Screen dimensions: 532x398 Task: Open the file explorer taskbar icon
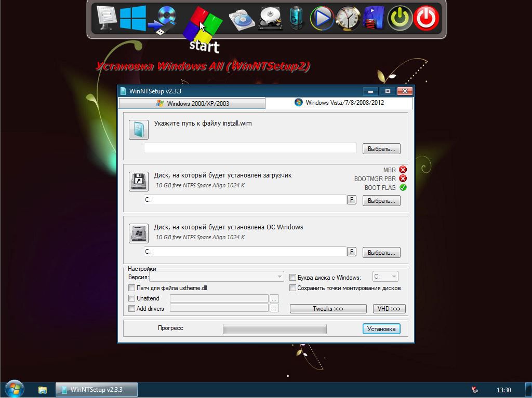[x=43, y=390]
